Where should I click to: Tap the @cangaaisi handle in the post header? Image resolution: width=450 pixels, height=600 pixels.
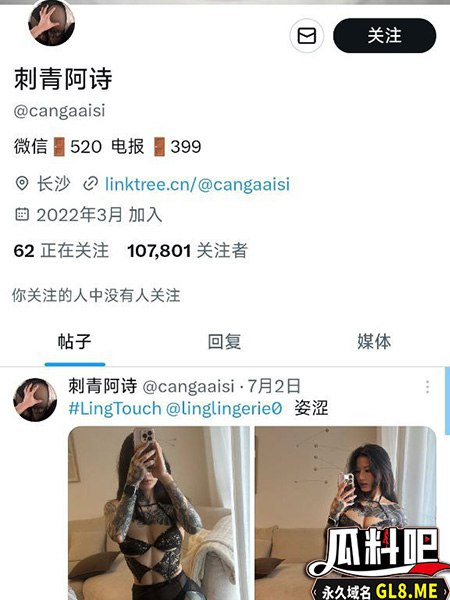point(188,386)
